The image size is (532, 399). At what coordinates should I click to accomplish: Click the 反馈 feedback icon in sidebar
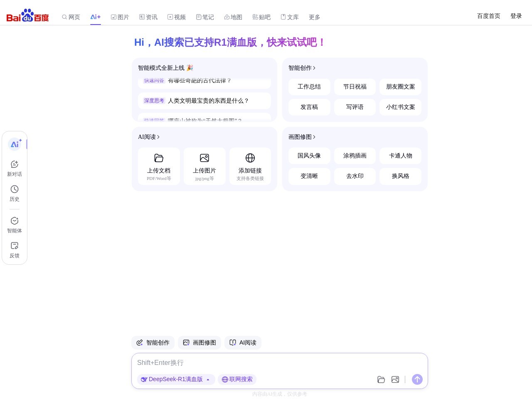[15, 246]
